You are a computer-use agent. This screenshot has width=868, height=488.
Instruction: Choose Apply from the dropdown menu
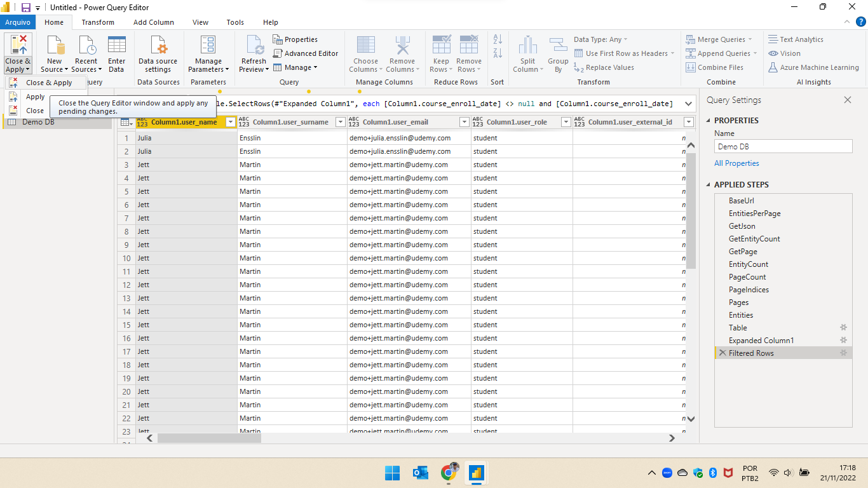(x=35, y=97)
